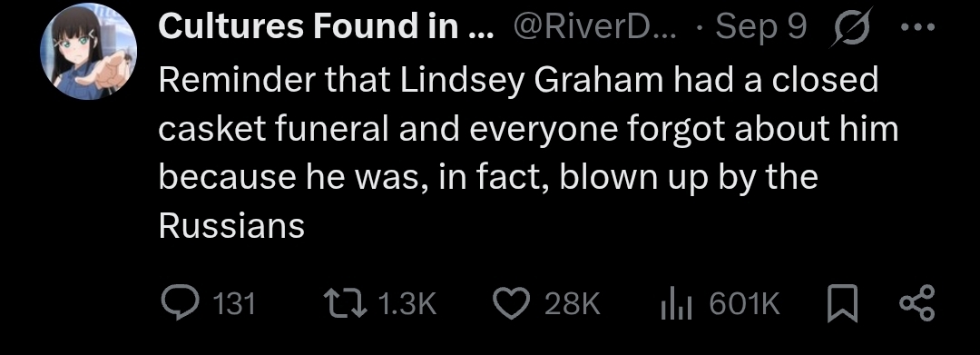The width and height of the screenshot is (980, 355).
Task: Open the Cultures Found in ... display name
Action: coord(326,27)
